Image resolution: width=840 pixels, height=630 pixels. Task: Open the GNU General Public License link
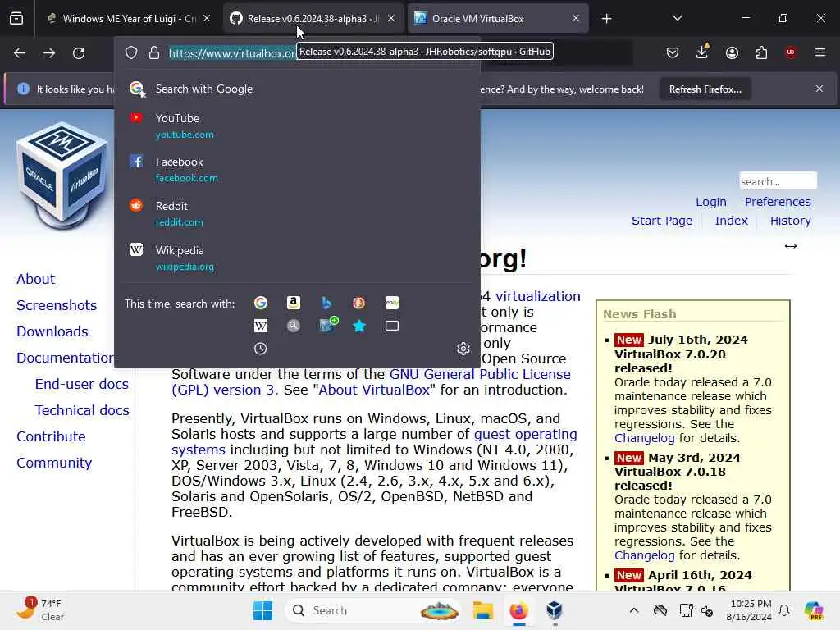(x=479, y=374)
